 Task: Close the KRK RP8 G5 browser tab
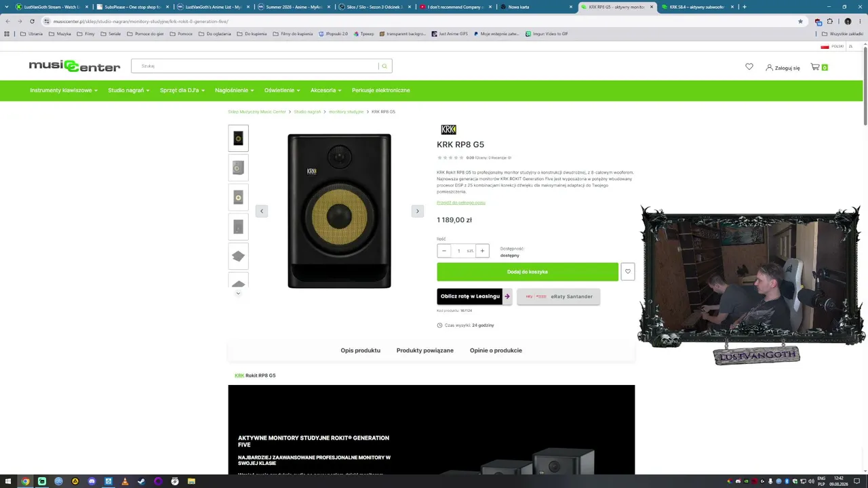652,7
